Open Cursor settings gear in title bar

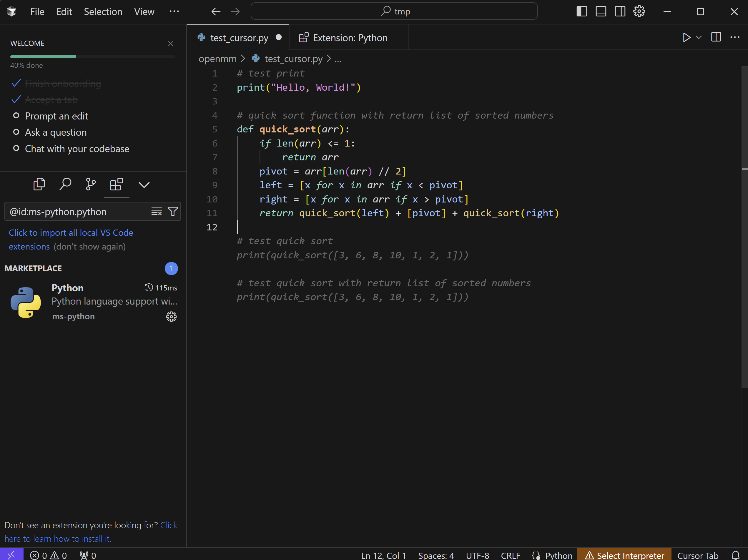(x=639, y=11)
